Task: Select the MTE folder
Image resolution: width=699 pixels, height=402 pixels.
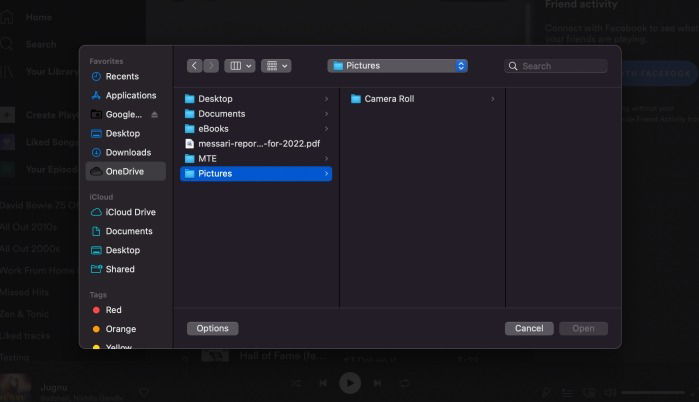Action: [x=256, y=159]
